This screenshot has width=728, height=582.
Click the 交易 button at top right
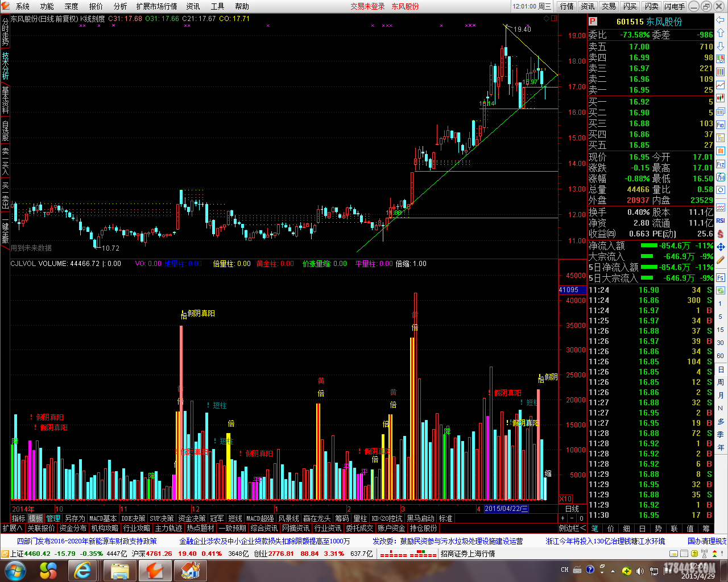(x=609, y=6)
